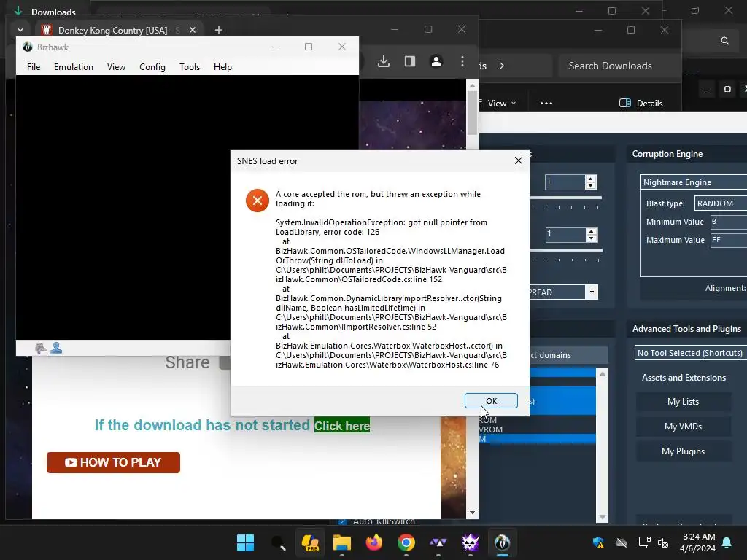Click OK in the SNES load error dialog
Image resolution: width=747 pixels, height=560 pixels.
point(491,401)
